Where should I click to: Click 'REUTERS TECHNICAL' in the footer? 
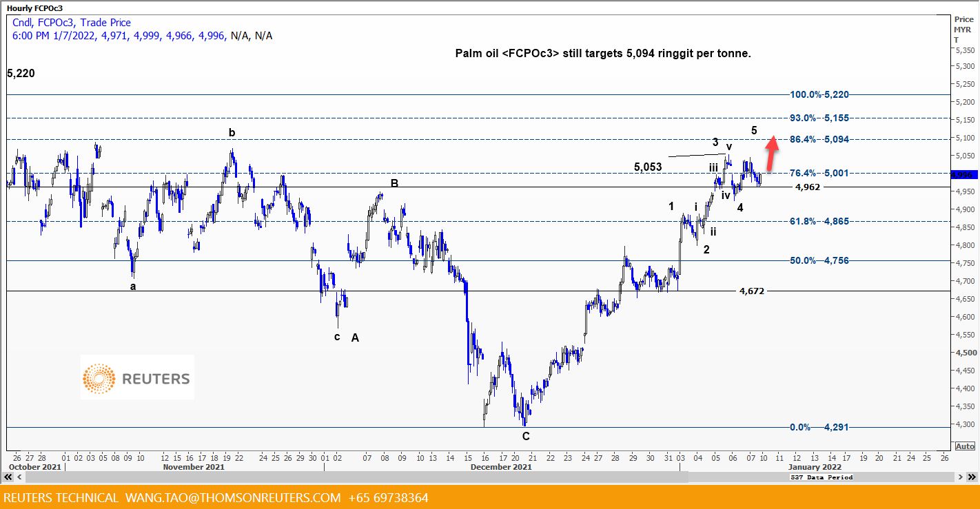(61, 497)
